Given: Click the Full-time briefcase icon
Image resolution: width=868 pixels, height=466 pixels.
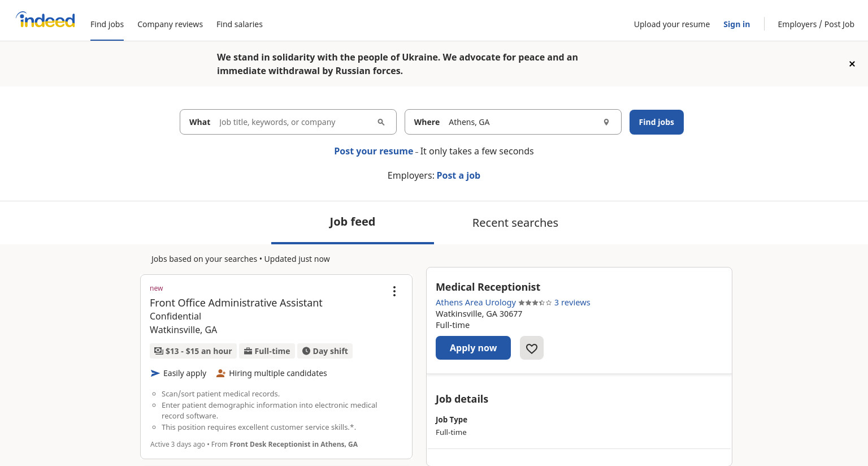Looking at the screenshot, I should (x=248, y=351).
